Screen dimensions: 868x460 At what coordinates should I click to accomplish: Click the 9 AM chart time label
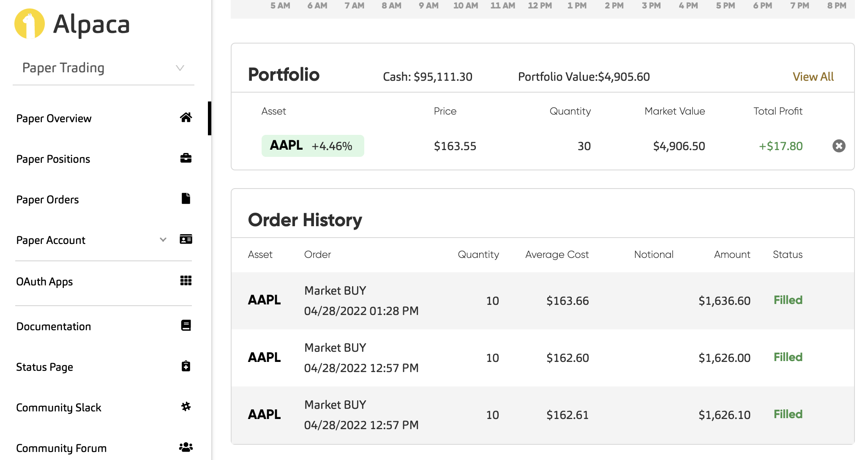tap(429, 5)
